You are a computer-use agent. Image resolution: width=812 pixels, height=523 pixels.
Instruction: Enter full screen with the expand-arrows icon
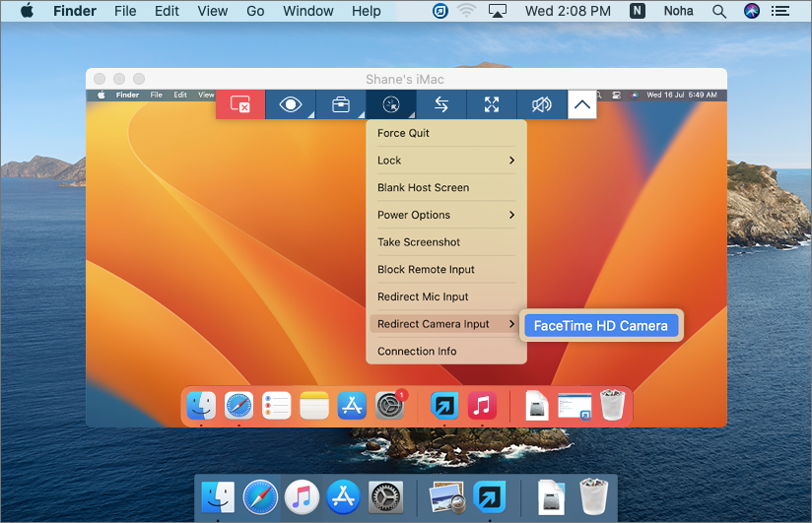pos(492,104)
